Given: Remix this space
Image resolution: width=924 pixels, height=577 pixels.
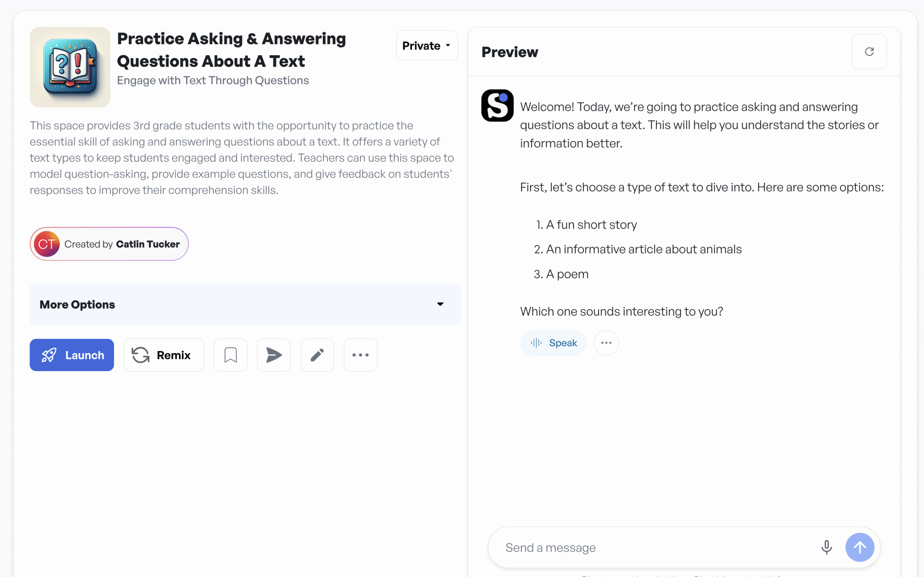Looking at the screenshot, I should coord(164,355).
